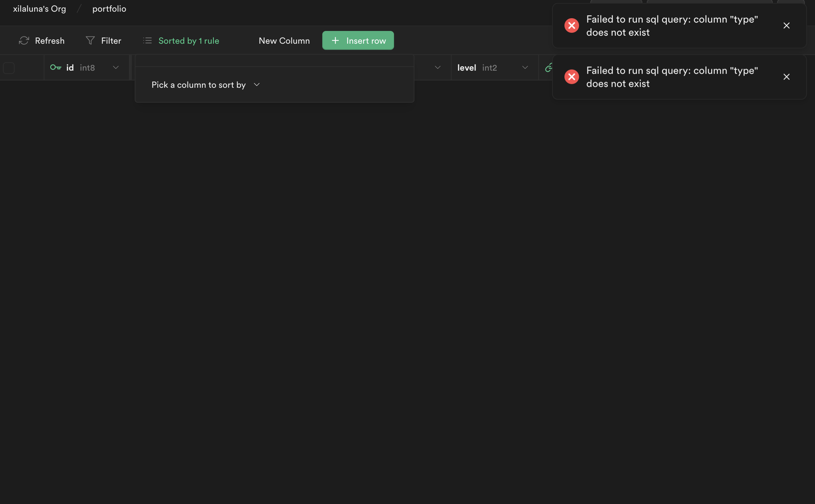
Task: Open the chevron of the column left of level
Action: coord(437,67)
